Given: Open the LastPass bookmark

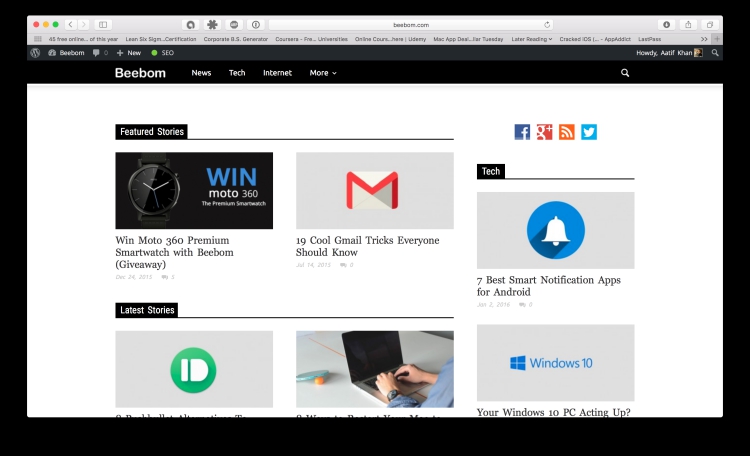Looking at the screenshot, I should [x=650, y=39].
